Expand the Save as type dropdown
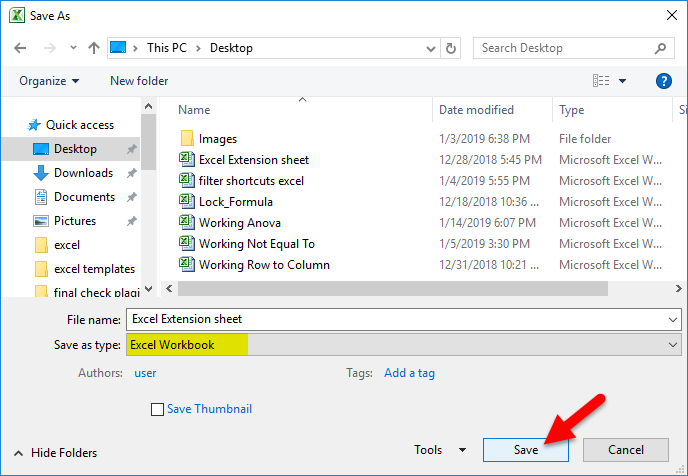Viewport: 688px width, 476px height. click(672, 344)
